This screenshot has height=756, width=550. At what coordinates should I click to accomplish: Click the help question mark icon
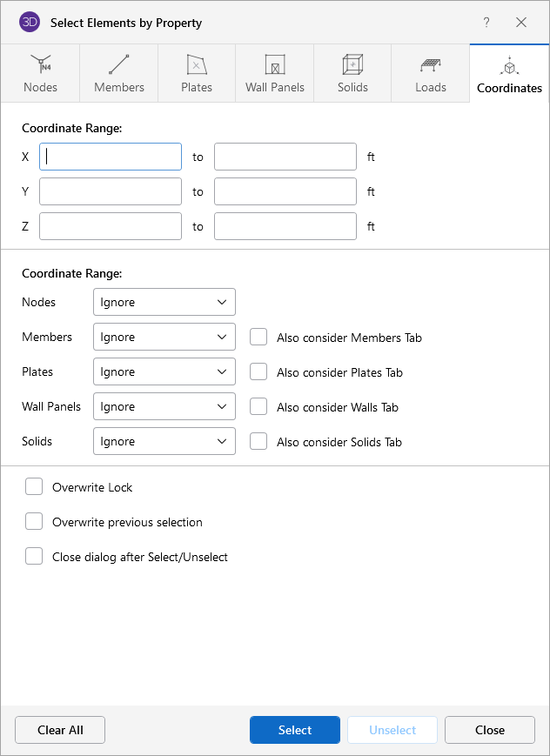coord(486,23)
